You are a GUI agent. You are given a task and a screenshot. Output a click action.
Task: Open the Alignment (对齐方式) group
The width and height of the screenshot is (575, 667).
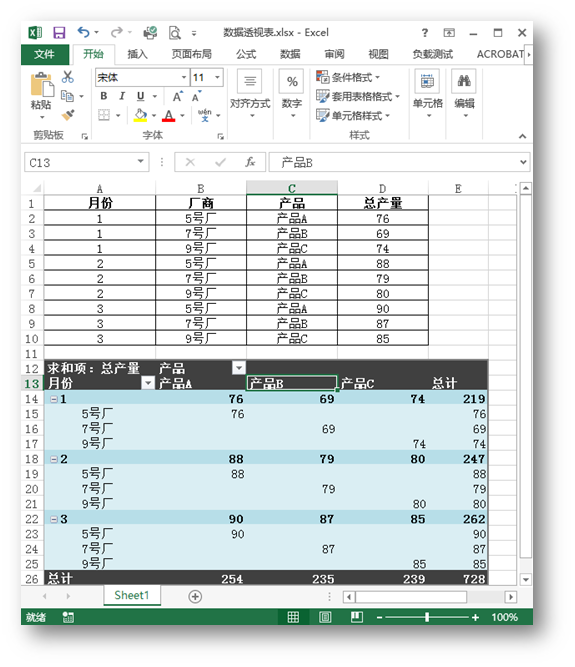click(250, 94)
